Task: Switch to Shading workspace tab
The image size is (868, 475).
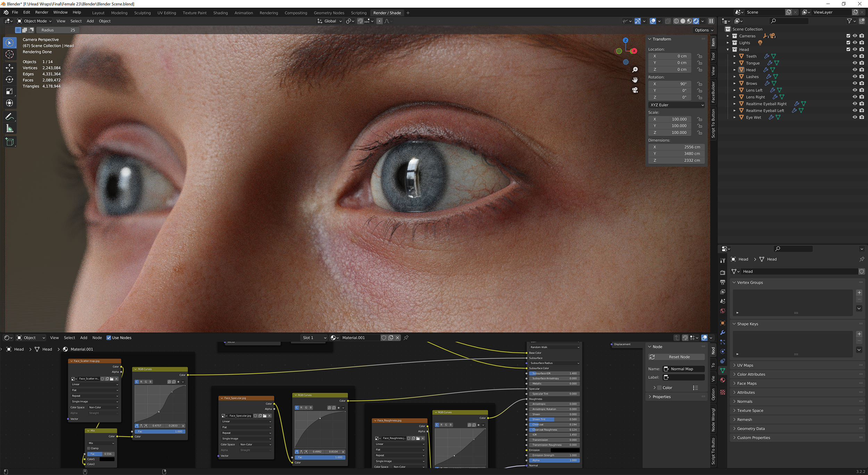Action: click(220, 13)
